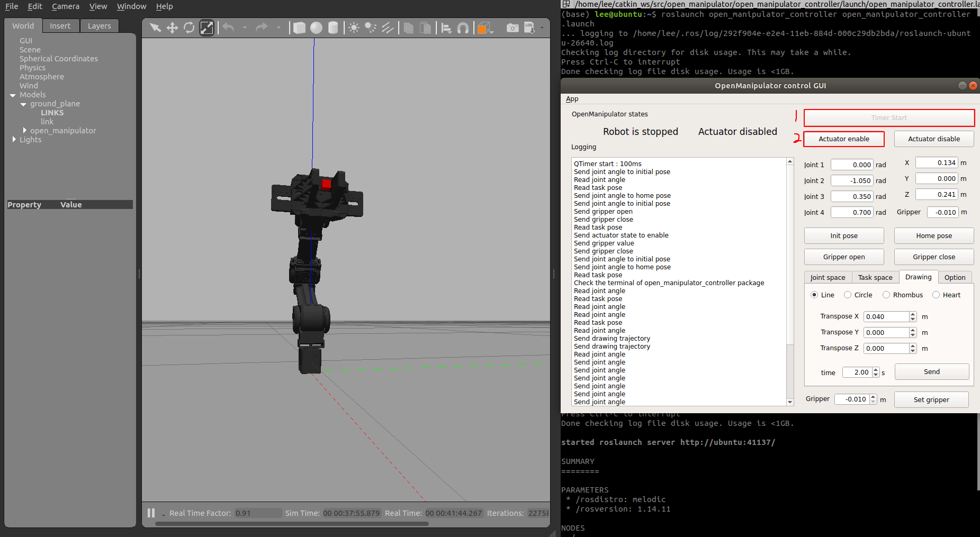The width and height of the screenshot is (980, 537).
Task: Open the data logger LOG icon
Action: tap(529, 28)
